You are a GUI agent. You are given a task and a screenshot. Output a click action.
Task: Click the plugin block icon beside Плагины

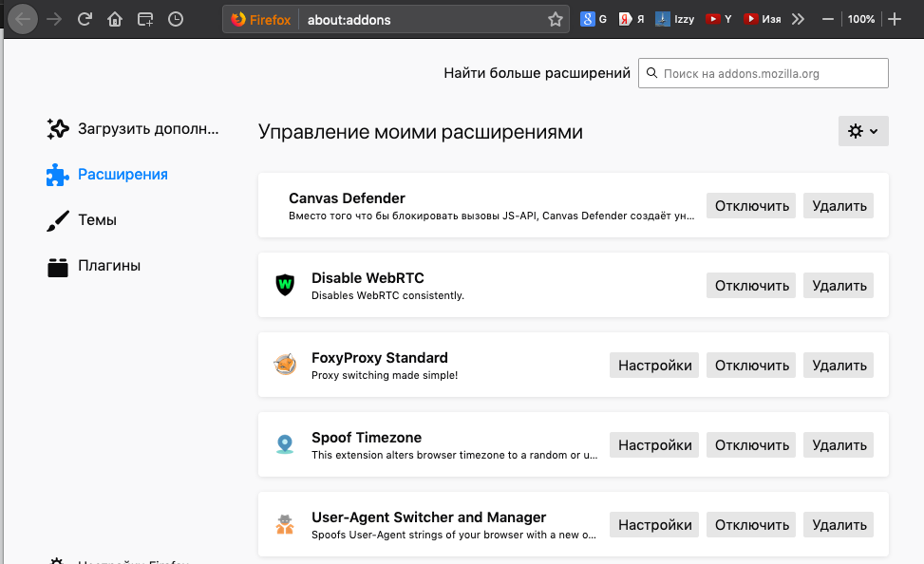[58, 267]
